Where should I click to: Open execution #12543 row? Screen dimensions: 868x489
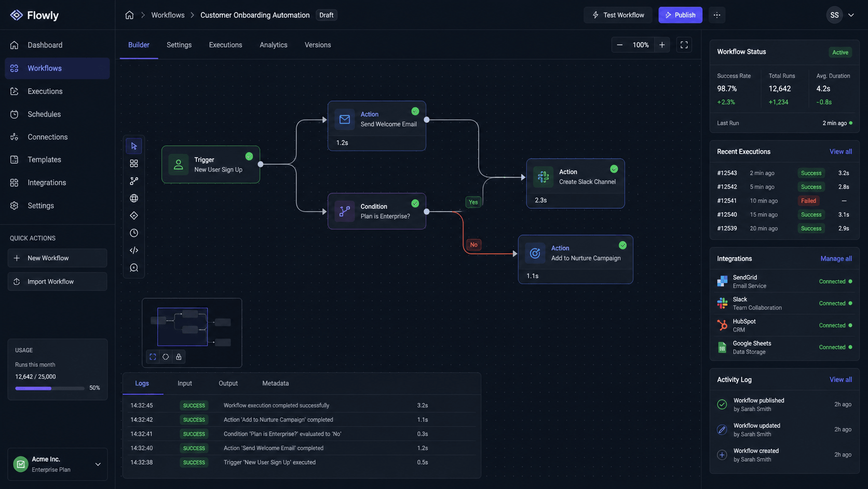pos(784,173)
